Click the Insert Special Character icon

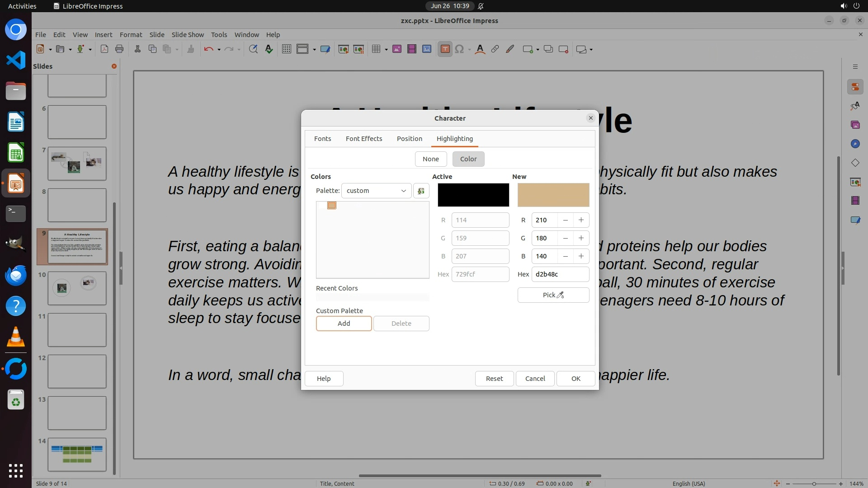pyautogui.click(x=459, y=49)
